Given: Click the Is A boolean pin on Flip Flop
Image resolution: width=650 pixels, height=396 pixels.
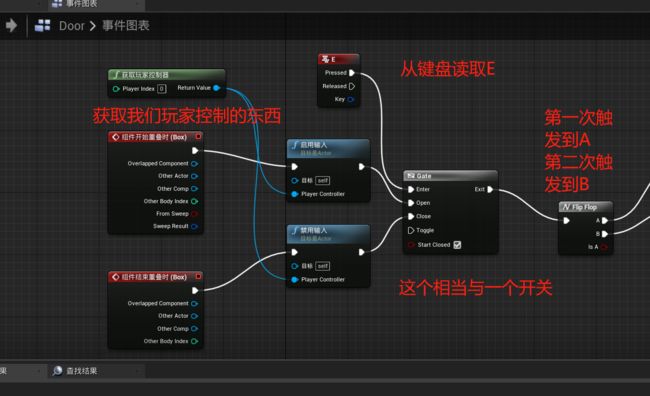Looking at the screenshot, I should pos(604,247).
